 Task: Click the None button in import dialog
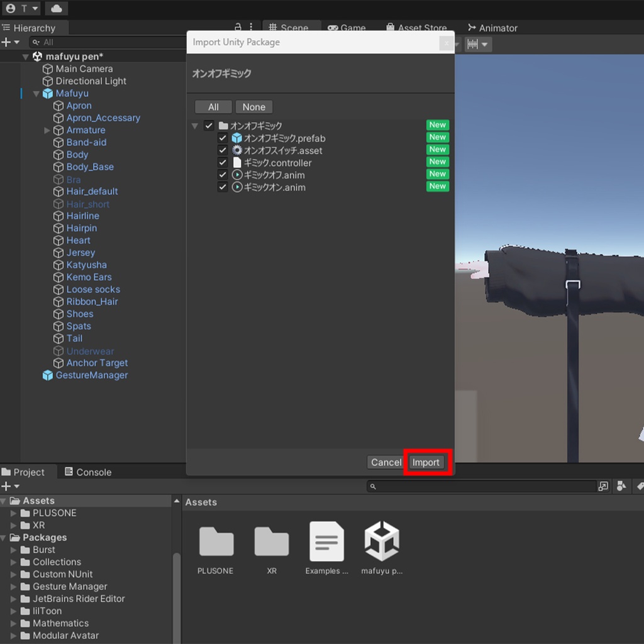click(x=254, y=107)
